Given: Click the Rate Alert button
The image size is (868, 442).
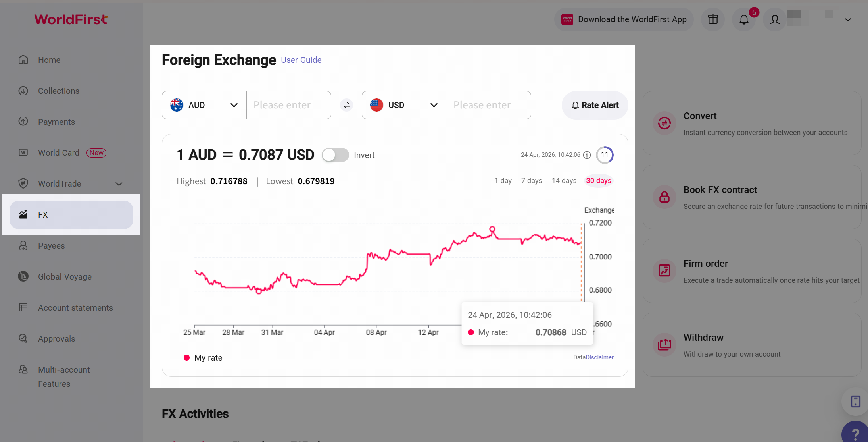Looking at the screenshot, I should pos(595,105).
